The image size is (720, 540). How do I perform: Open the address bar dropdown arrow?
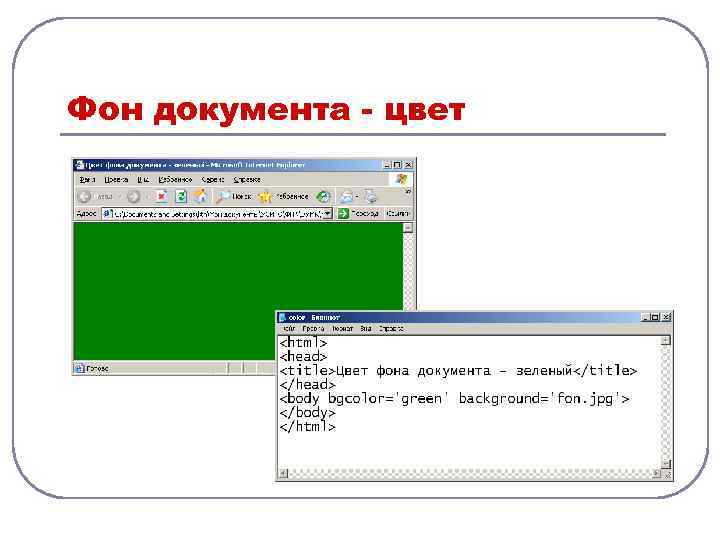(327, 214)
